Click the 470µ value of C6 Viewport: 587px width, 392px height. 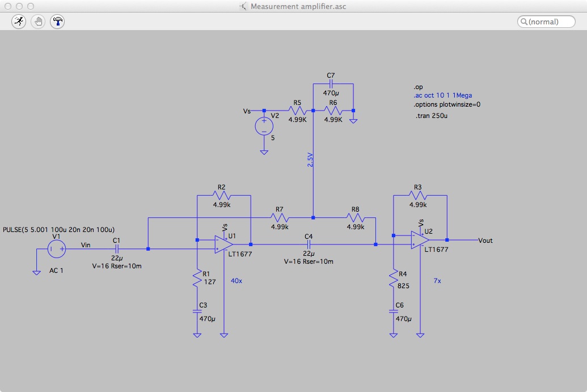(x=403, y=319)
